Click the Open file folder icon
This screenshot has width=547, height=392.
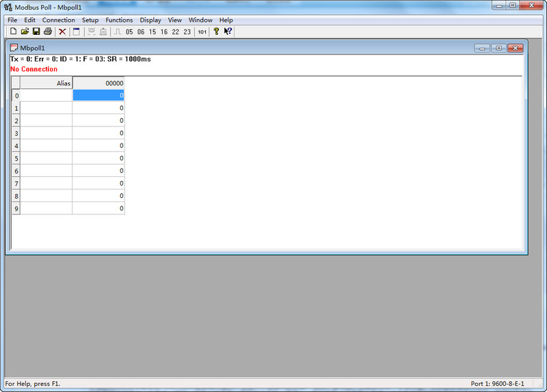point(25,31)
